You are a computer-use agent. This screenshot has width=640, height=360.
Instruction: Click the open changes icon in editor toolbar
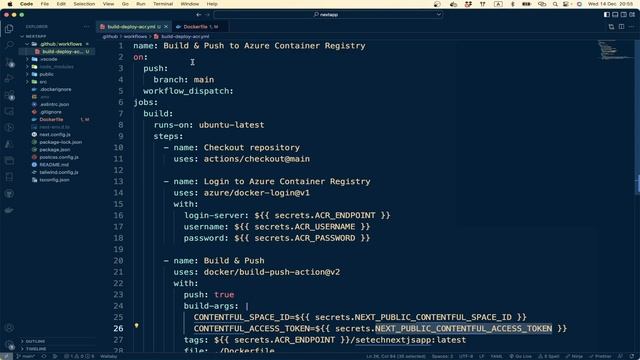coord(611,27)
